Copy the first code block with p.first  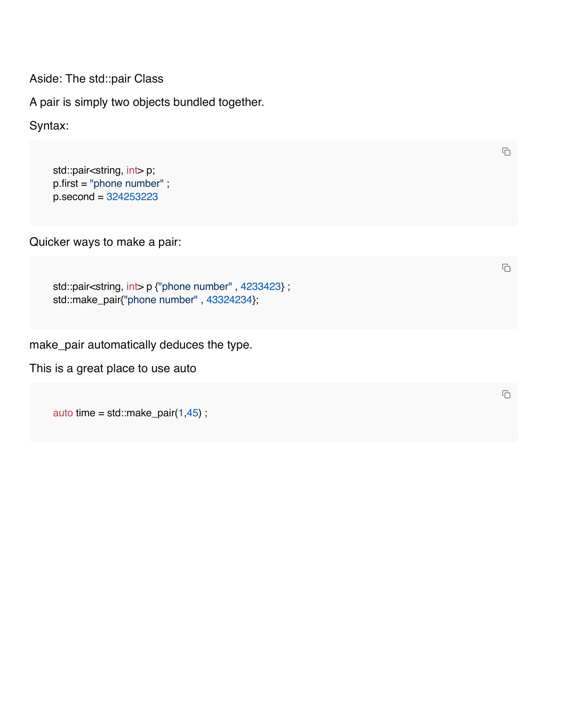tap(506, 152)
